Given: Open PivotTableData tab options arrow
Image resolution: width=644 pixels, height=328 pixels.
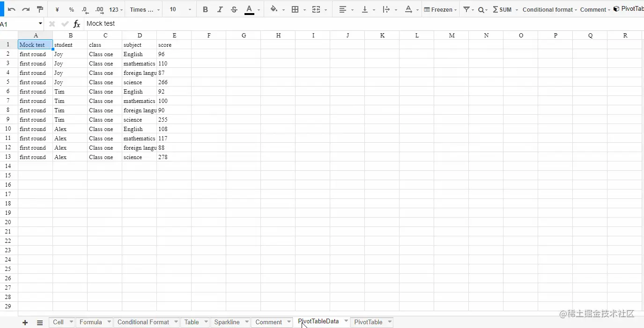Looking at the screenshot, I should [x=346, y=321].
